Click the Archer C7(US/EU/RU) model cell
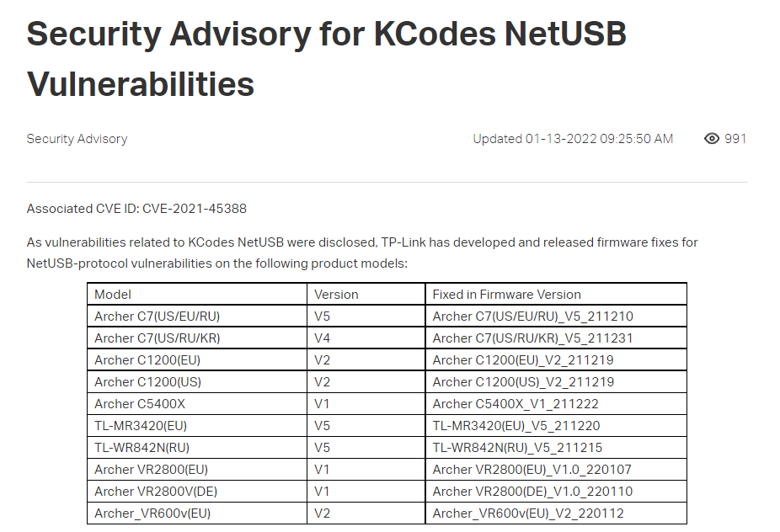The height and width of the screenshot is (532, 780). pos(197,316)
